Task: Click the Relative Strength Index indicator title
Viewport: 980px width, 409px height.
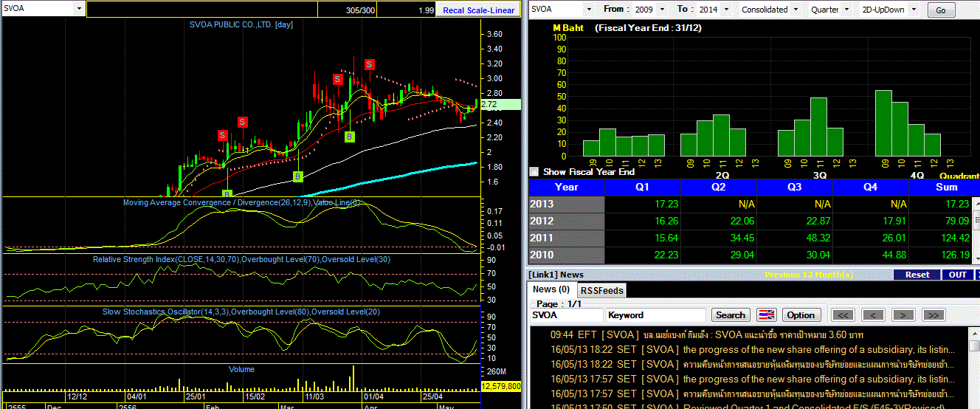Action: point(241,260)
